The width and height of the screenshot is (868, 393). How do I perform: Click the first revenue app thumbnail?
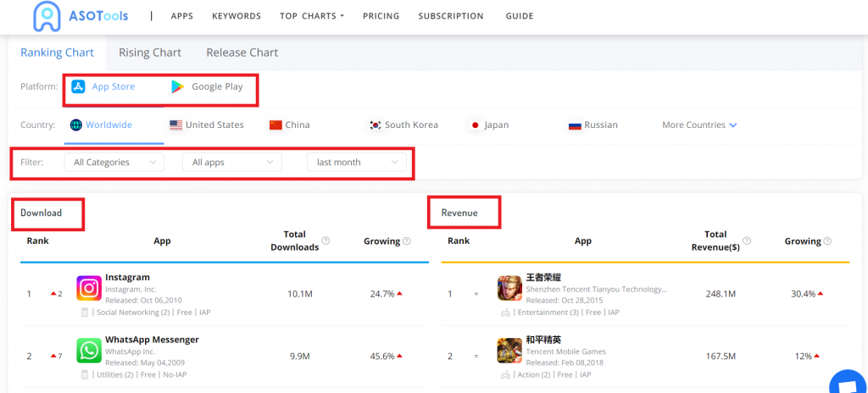click(x=509, y=289)
